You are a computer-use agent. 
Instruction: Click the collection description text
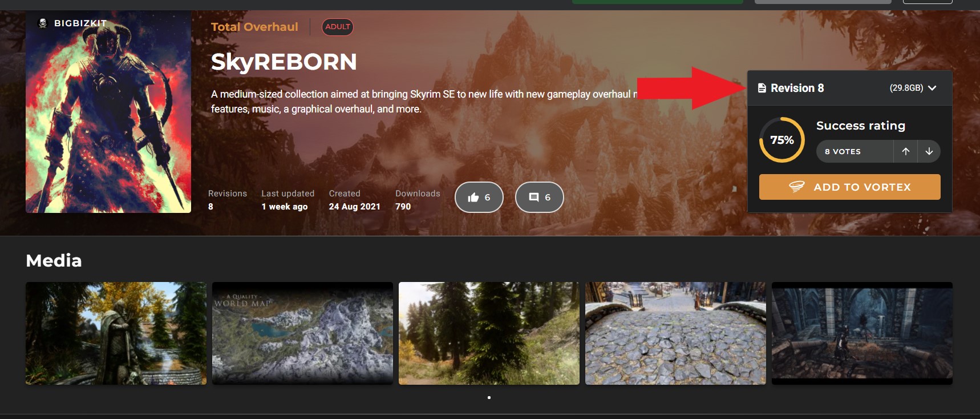point(424,102)
